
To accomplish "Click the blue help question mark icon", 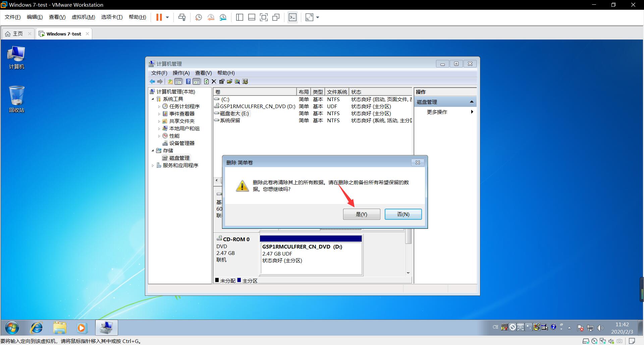I will [x=188, y=81].
